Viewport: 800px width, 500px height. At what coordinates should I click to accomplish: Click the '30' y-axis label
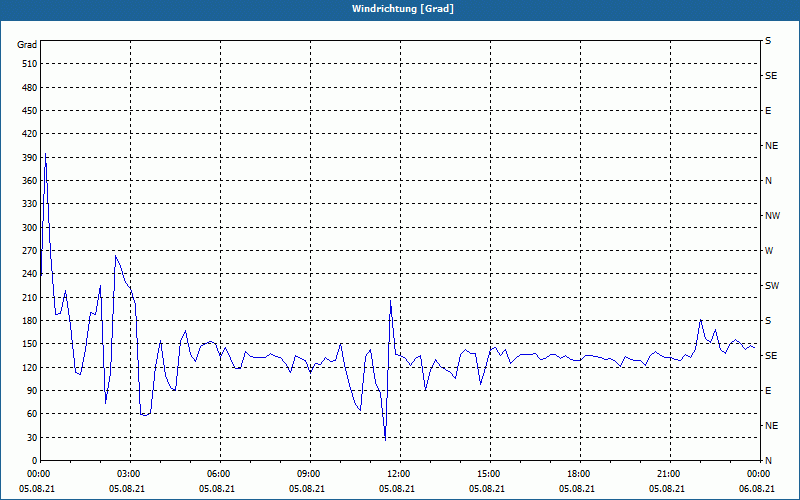tap(32, 437)
